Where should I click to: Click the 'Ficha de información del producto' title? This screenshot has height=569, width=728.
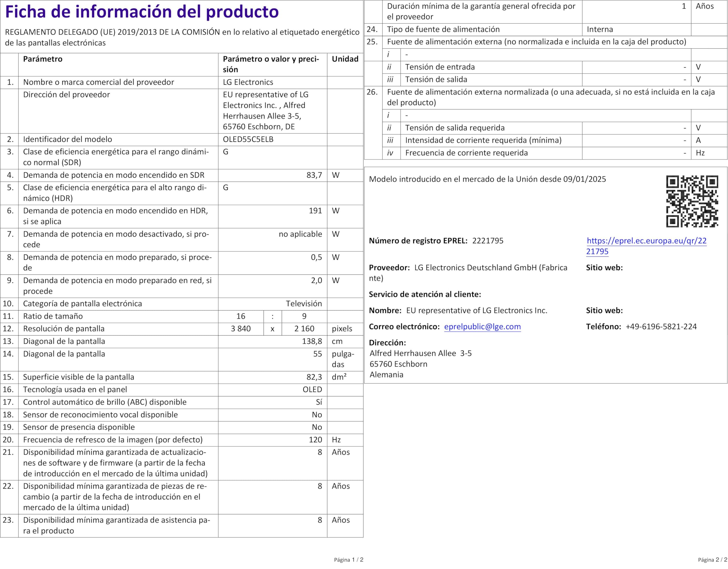[142, 12]
